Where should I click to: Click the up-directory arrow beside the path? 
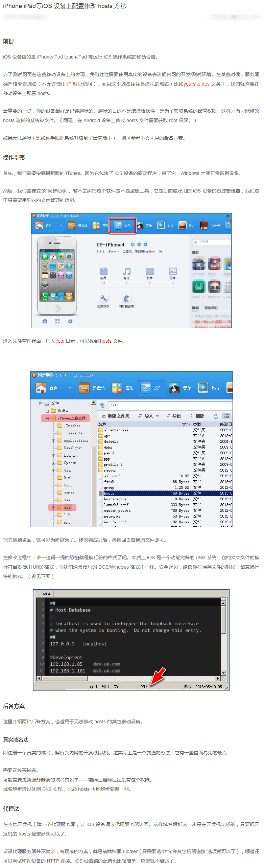click(102, 405)
